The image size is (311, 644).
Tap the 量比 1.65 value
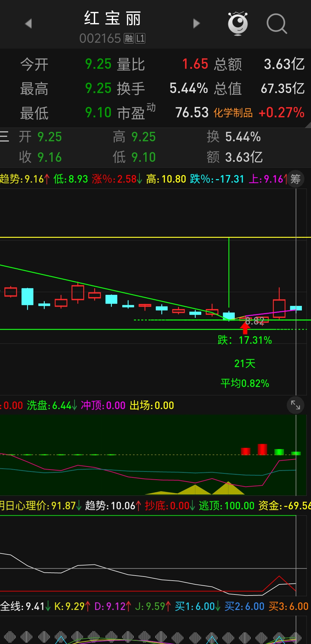(195, 64)
